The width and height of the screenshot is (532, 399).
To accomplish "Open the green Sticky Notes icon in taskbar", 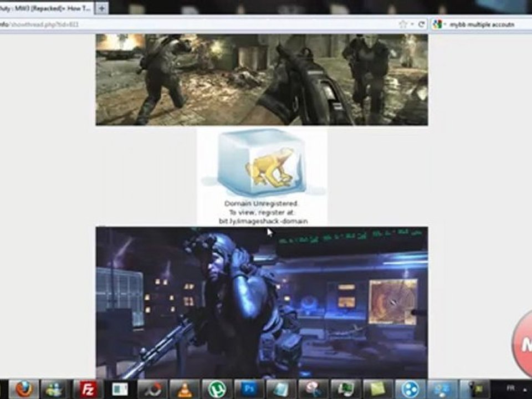I will [377, 389].
